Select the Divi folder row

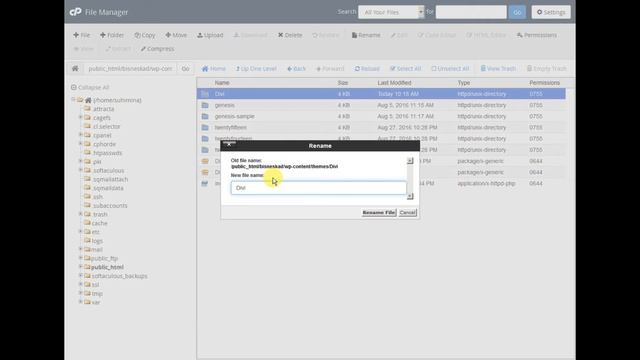381,94
